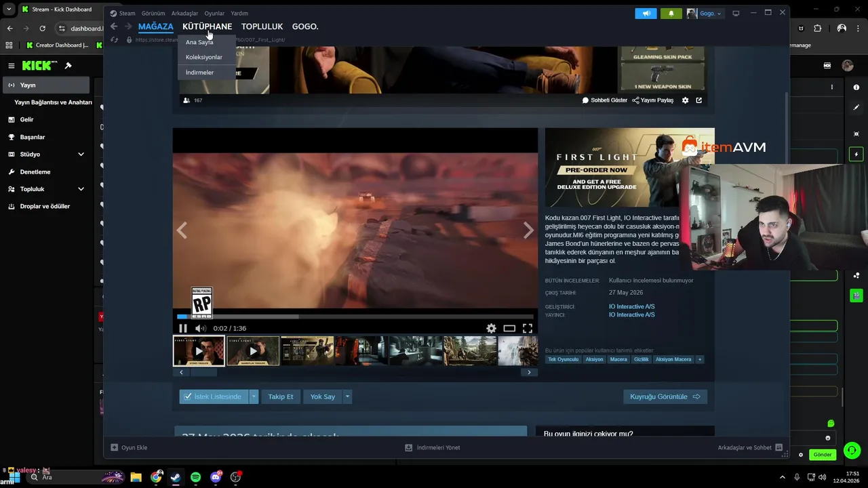Image resolution: width=868 pixels, height=488 pixels.
Task: Select the first trailer thumbnail
Action: [x=199, y=350]
